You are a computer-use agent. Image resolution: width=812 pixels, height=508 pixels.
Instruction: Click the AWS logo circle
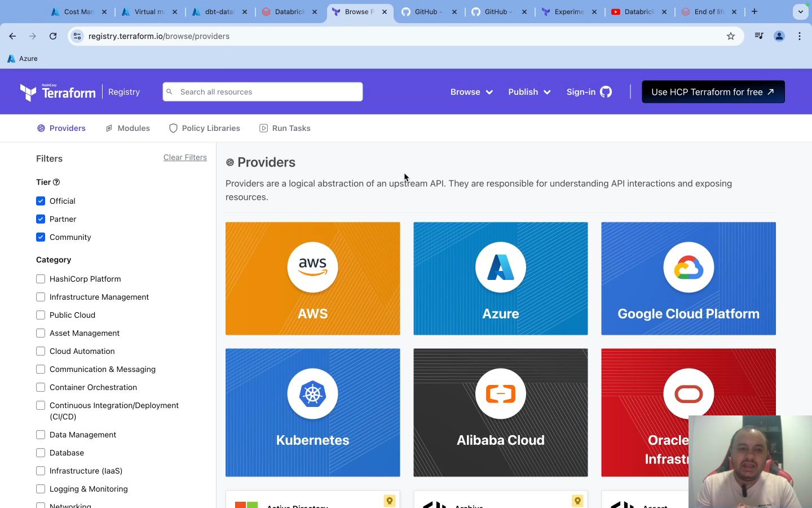[312, 267]
